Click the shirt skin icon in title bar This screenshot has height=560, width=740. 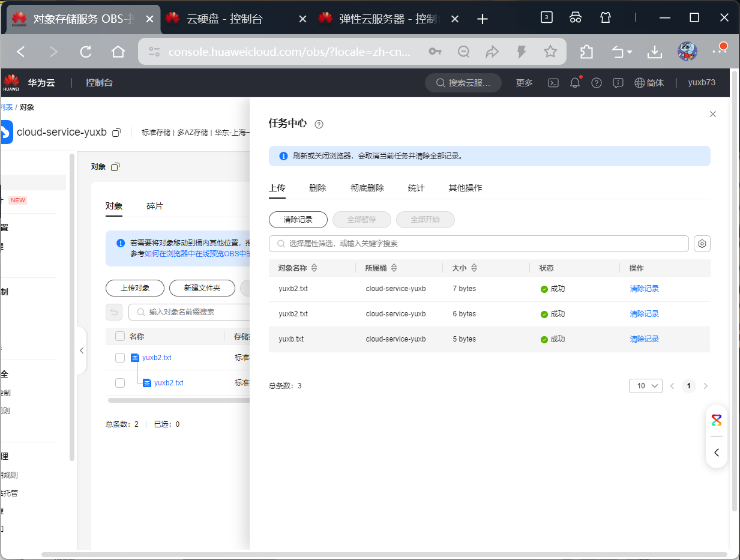(x=606, y=17)
